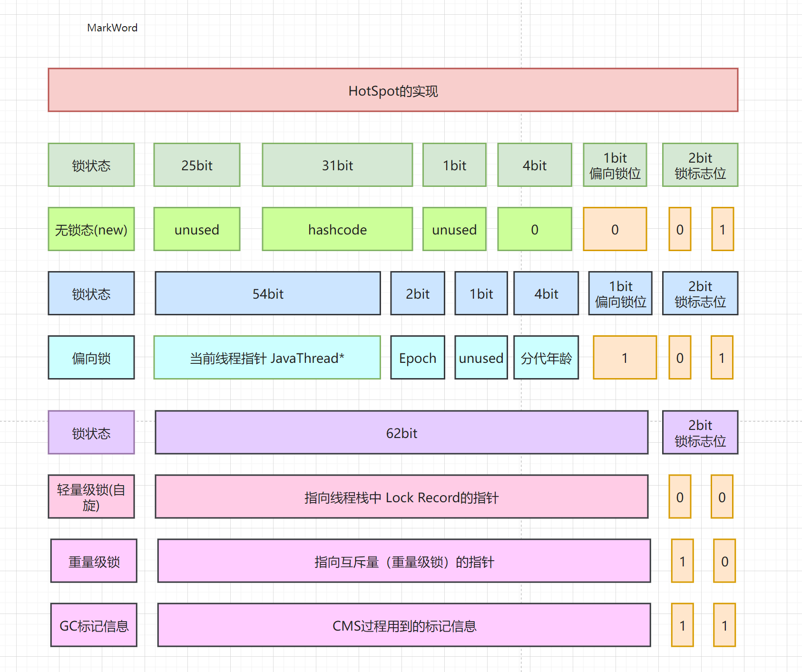
Task: Select the purple 2bit 锁标志位 box
Action: tap(700, 432)
